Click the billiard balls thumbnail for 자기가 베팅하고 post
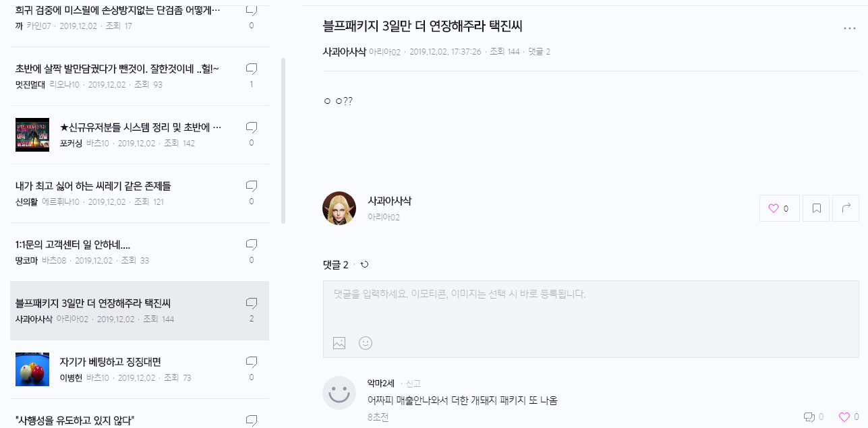The width and height of the screenshot is (868, 428). [32, 369]
